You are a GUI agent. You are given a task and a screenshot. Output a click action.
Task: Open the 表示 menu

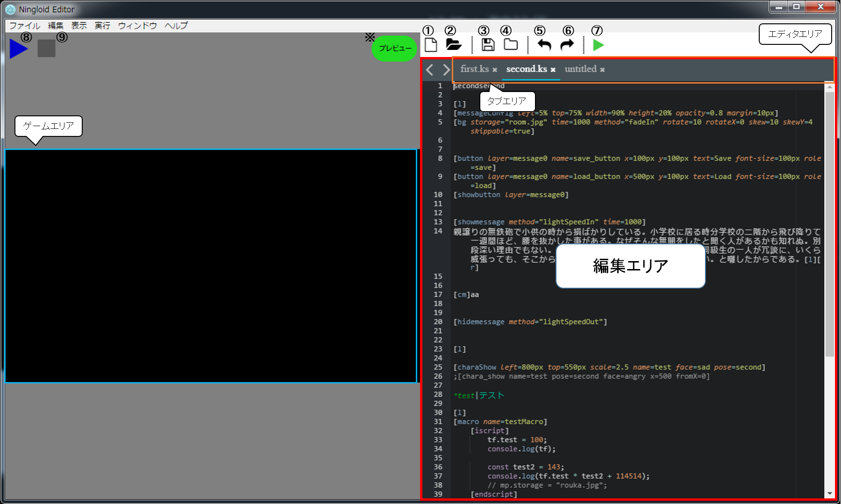click(x=79, y=26)
